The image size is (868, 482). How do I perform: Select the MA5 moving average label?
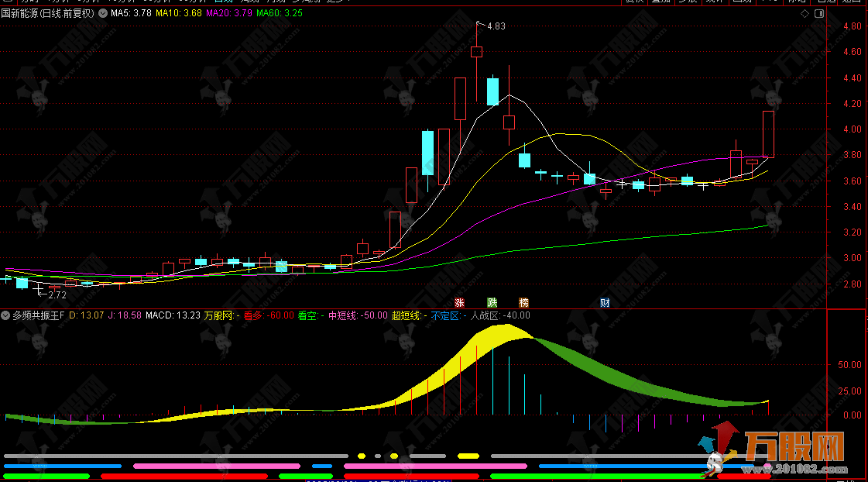(x=130, y=13)
